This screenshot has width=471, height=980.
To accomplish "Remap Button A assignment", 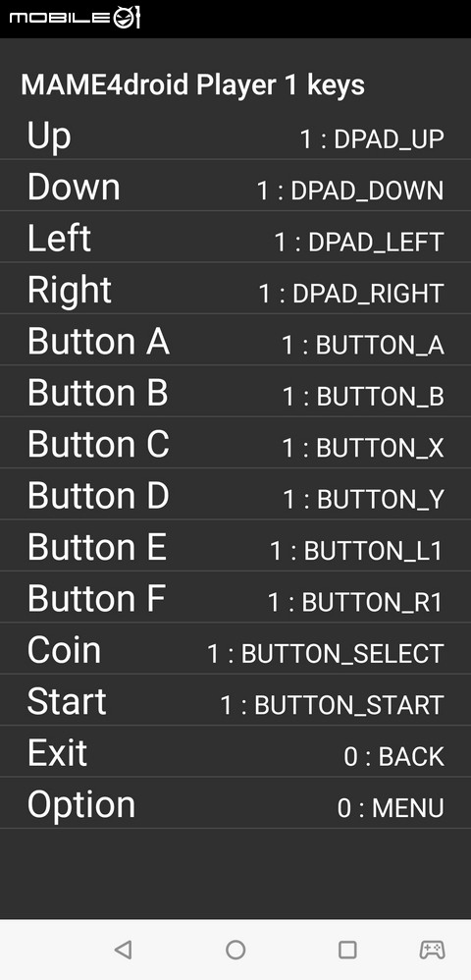I will coord(235,341).
